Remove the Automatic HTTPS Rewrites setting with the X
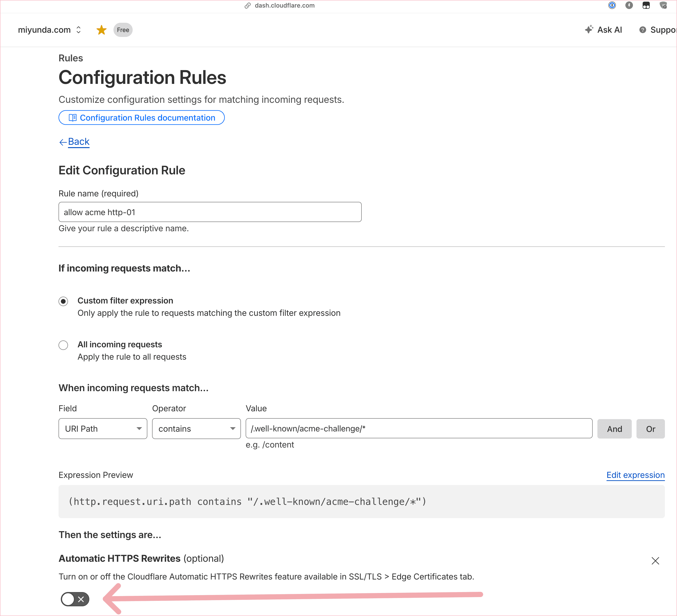The image size is (677, 616). (655, 561)
